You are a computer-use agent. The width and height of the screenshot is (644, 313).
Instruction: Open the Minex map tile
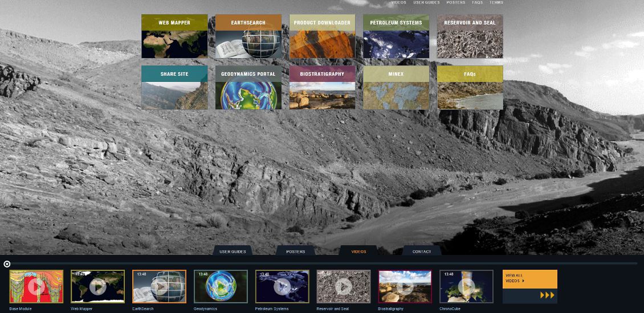pos(396,88)
